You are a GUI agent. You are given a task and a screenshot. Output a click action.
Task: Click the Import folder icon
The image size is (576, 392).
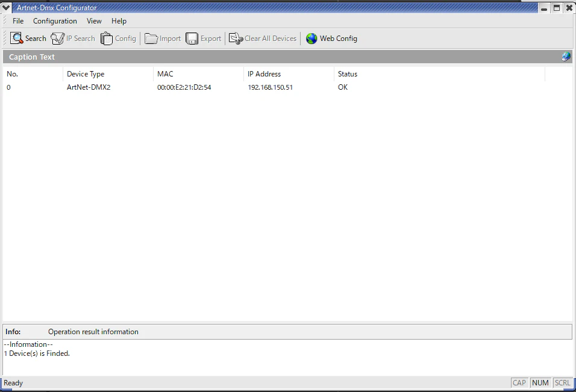[151, 39]
